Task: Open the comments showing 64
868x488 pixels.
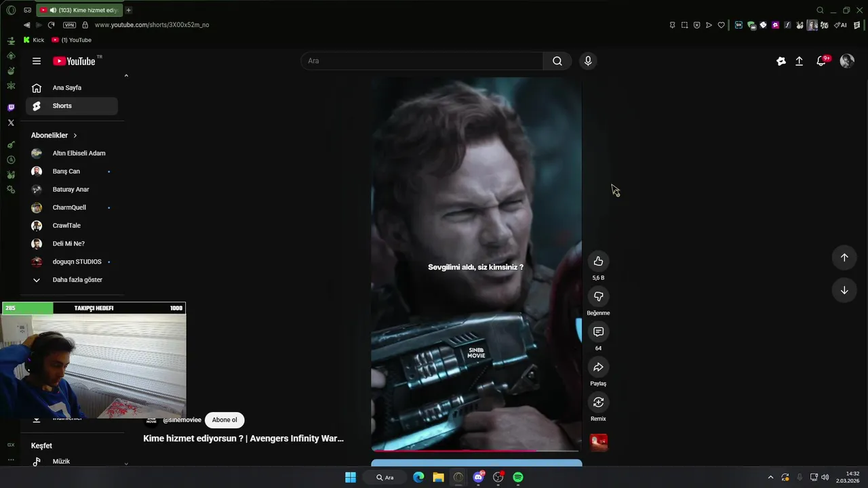Action: [598, 331]
